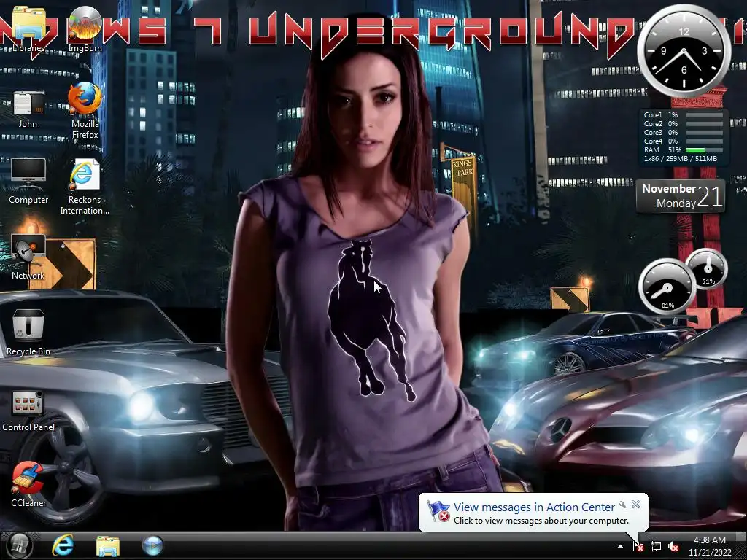Launch Mozilla Firefox from the desktop
Viewport: 747px width, 560px height.
click(x=85, y=111)
